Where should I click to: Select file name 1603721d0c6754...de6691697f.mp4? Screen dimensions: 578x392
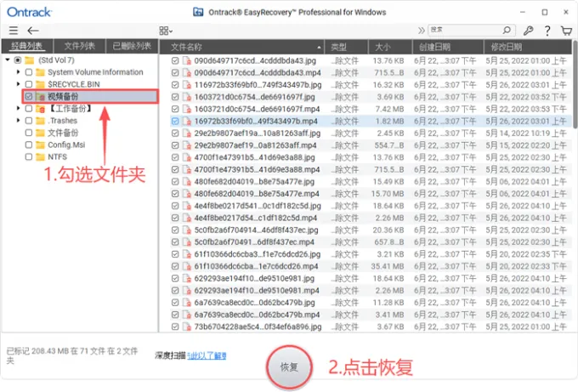pyautogui.click(x=257, y=109)
